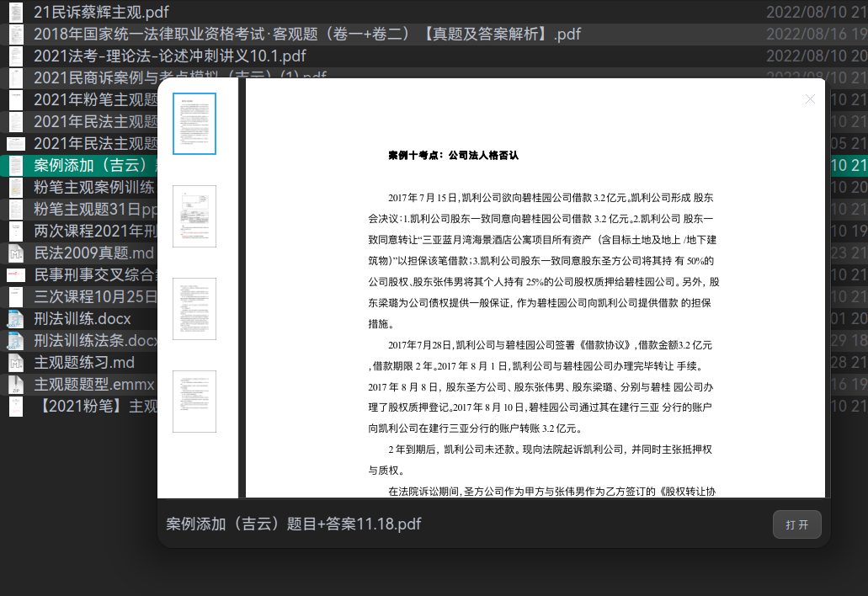Click the file icon of 三次课程10月25日
This screenshot has width=868, height=596.
coord(16,296)
